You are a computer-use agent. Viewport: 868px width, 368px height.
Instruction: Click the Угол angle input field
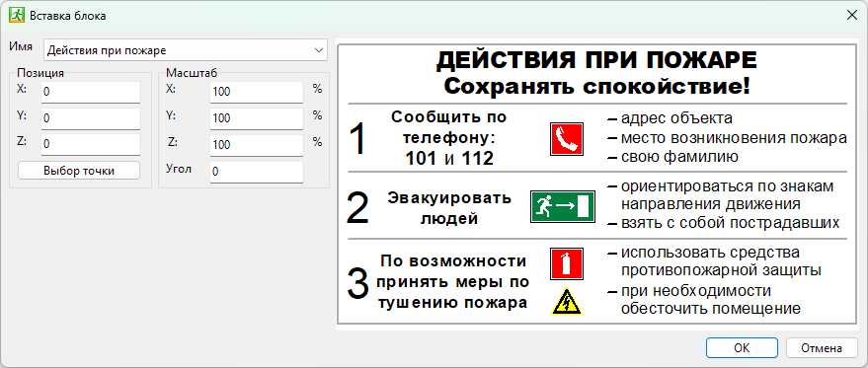tap(257, 172)
